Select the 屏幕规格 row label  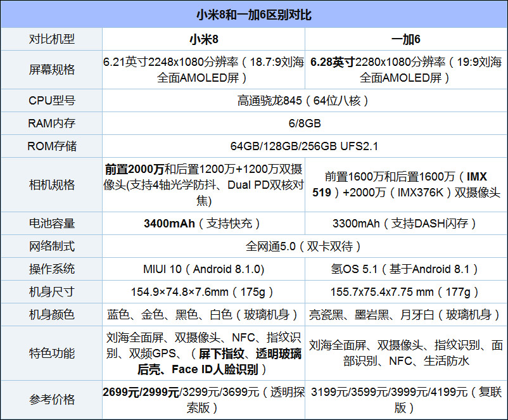(51, 70)
